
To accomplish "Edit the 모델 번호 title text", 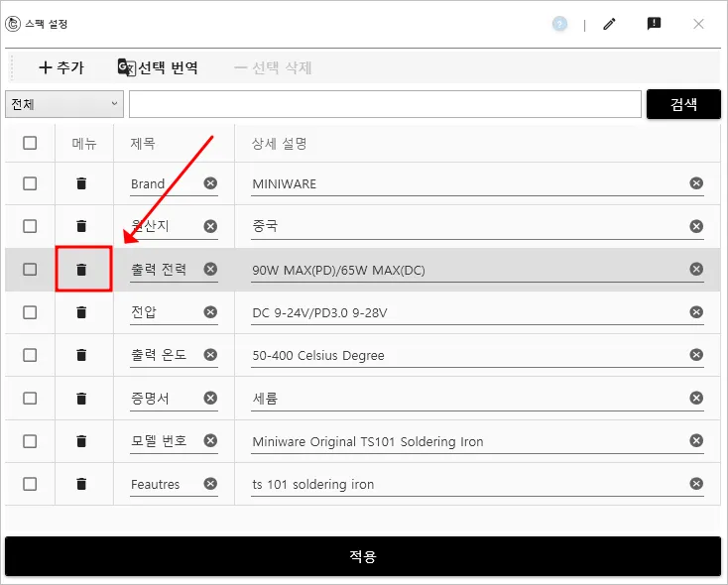I will tap(159, 441).
